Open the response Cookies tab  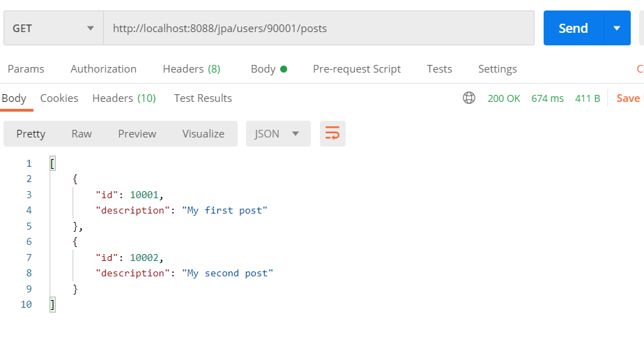(x=59, y=98)
